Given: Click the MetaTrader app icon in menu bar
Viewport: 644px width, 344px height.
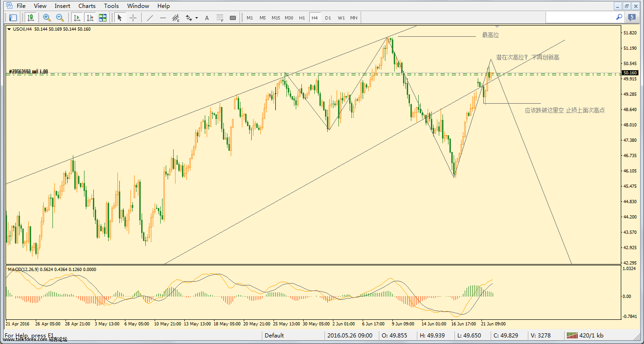Looking at the screenshot, I should (8, 6).
